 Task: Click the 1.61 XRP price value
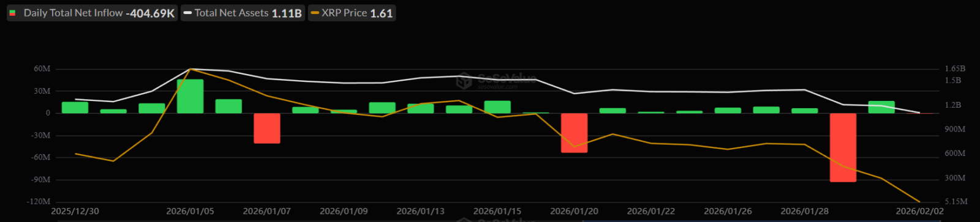382,13
